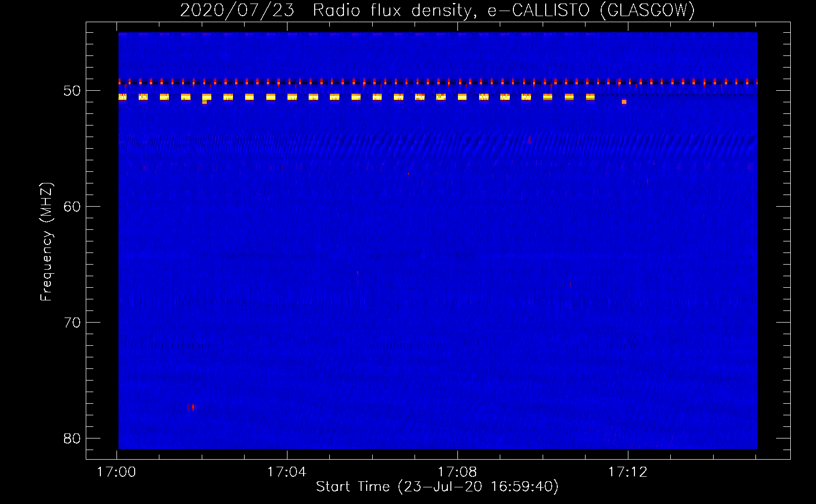This screenshot has width=816, height=504.
Task: Click the "Frequency (MHZ)" axis label
Action: tap(46, 242)
